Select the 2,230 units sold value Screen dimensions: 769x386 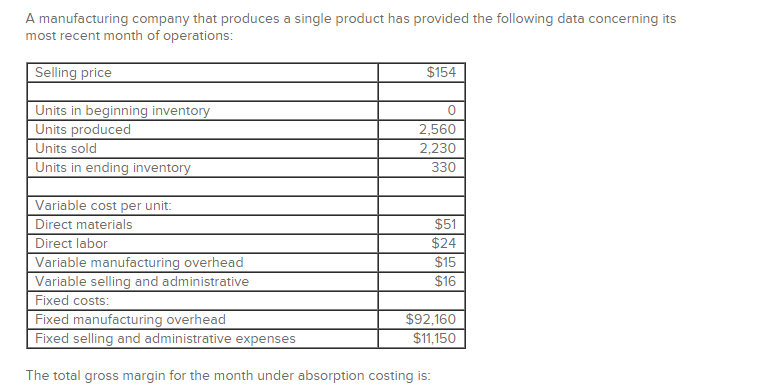click(x=437, y=148)
